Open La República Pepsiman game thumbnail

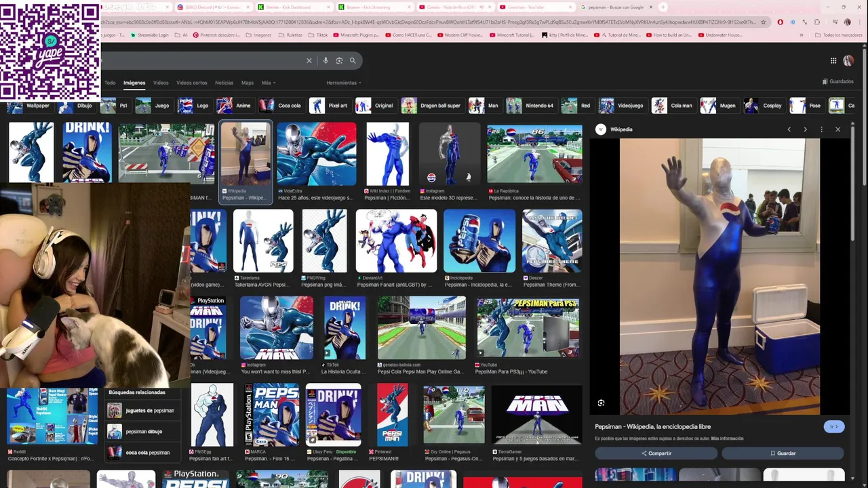[x=534, y=154]
